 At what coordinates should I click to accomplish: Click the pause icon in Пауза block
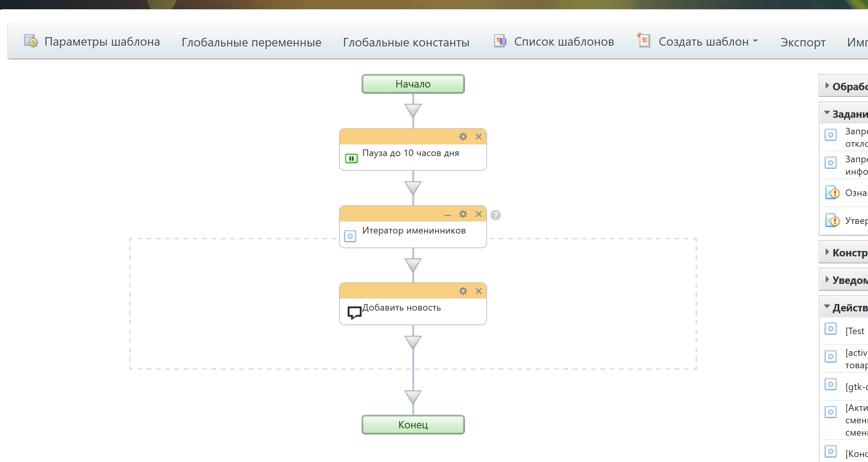(351, 158)
